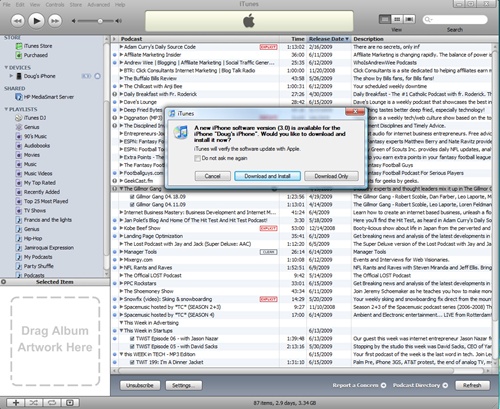Expand the Kobe Beef Show podcast
Image resolution: width=500 pixels, height=409 pixels.
pyautogui.click(x=121, y=228)
